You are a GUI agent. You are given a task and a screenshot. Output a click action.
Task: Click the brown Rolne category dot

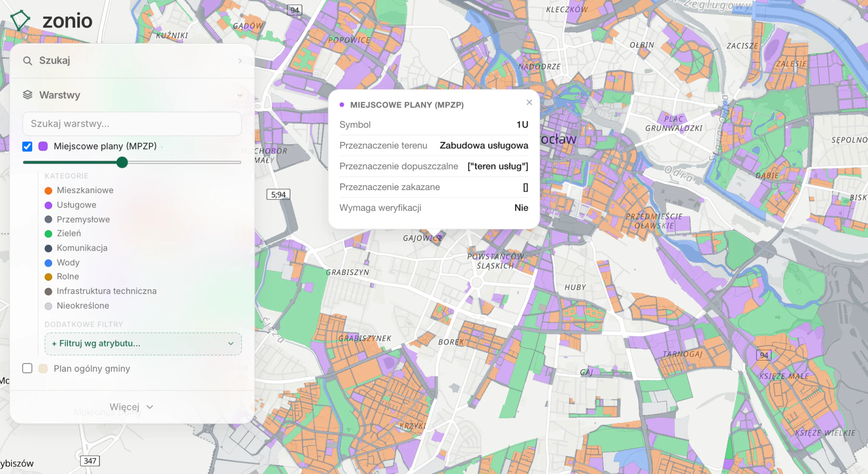48,277
